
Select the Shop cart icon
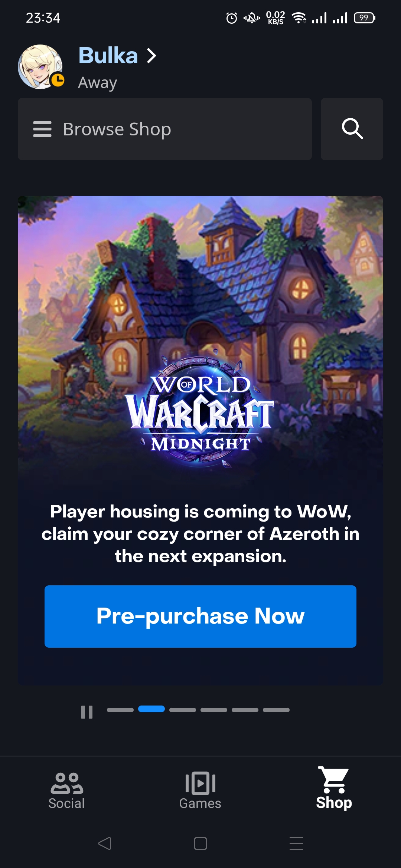pyautogui.click(x=333, y=780)
